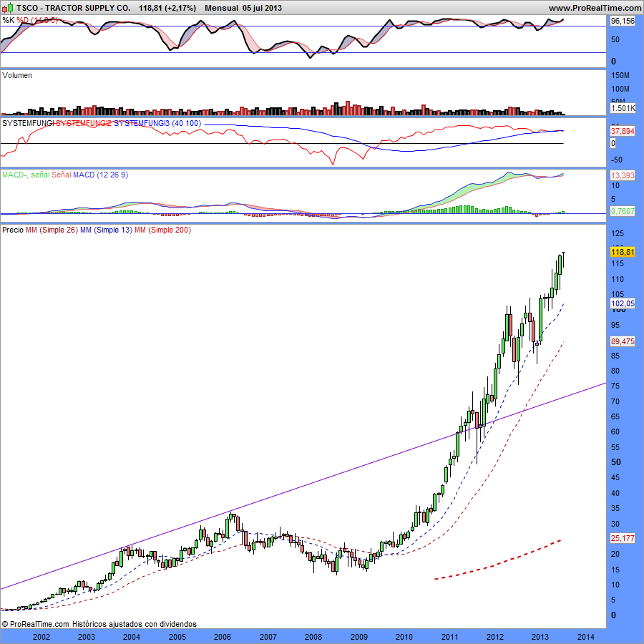Click the 2006 year on time axis
Screen dimensions: 644x644
pyautogui.click(x=223, y=637)
